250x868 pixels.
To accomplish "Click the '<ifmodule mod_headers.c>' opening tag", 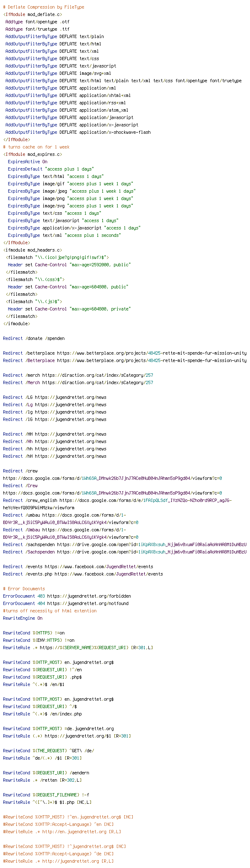I will (32, 250).
